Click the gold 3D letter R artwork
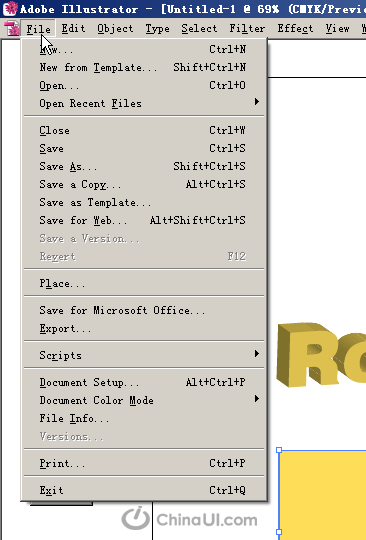 click(x=306, y=355)
